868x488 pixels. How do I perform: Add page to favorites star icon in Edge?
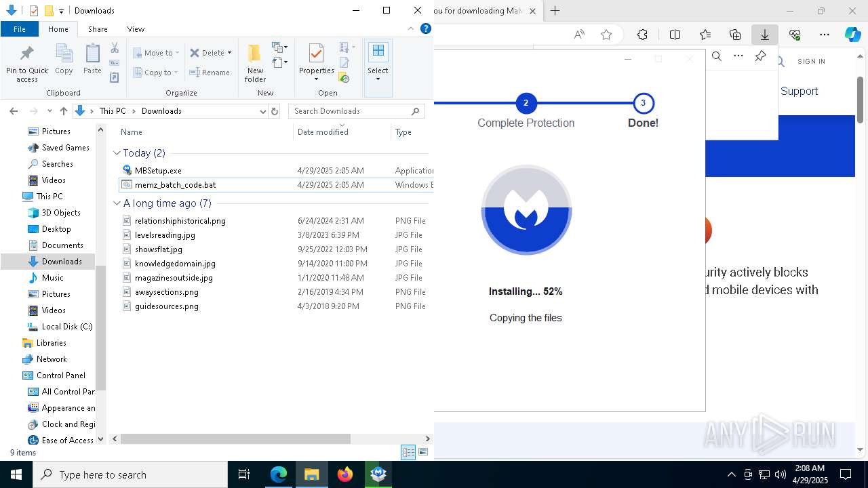pos(606,35)
